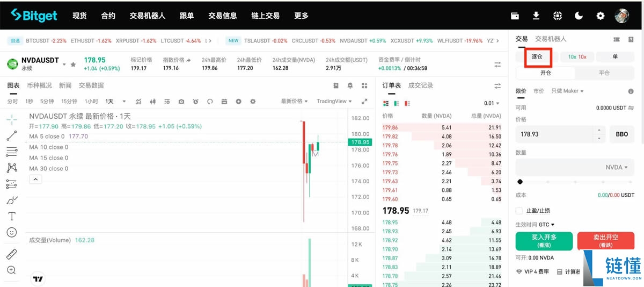The image size is (644, 287).
Task: Click the chart grid layout icon
Action: (x=364, y=85)
